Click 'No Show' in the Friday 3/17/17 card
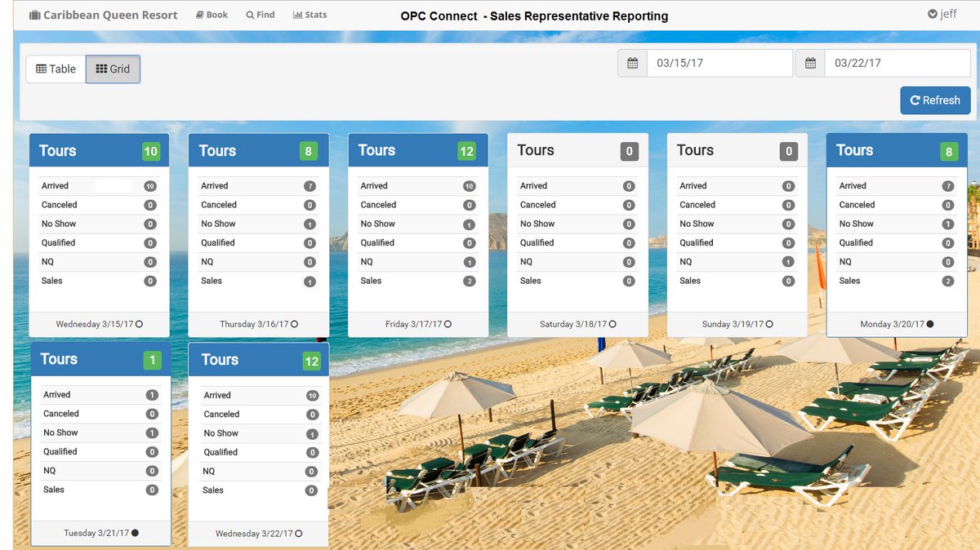This screenshot has width=980, height=550. coord(378,224)
